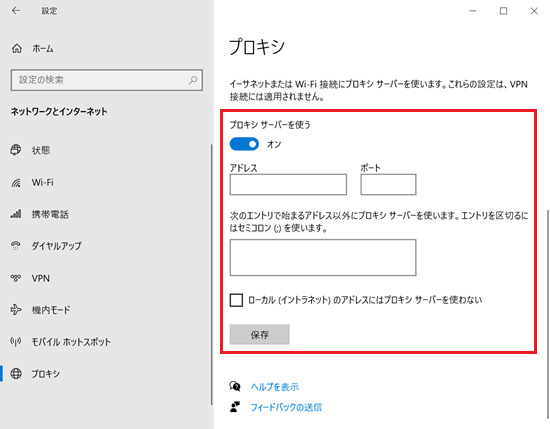Open the ヘルプを表示 link
550x429 pixels.
(275, 387)
